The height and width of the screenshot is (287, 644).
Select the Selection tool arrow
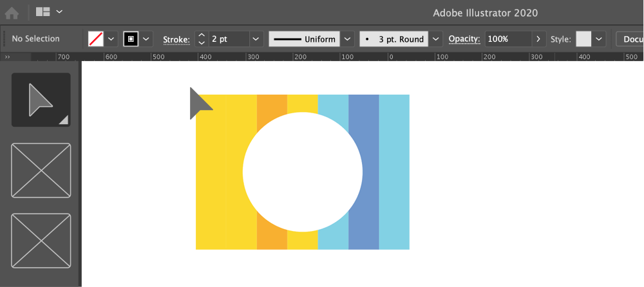pos(41,100)
